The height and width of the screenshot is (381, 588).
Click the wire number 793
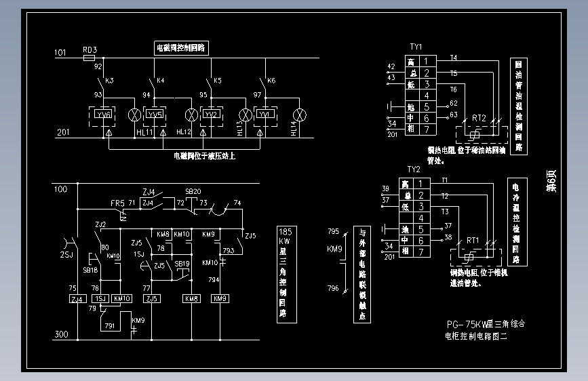coord(229,251)
